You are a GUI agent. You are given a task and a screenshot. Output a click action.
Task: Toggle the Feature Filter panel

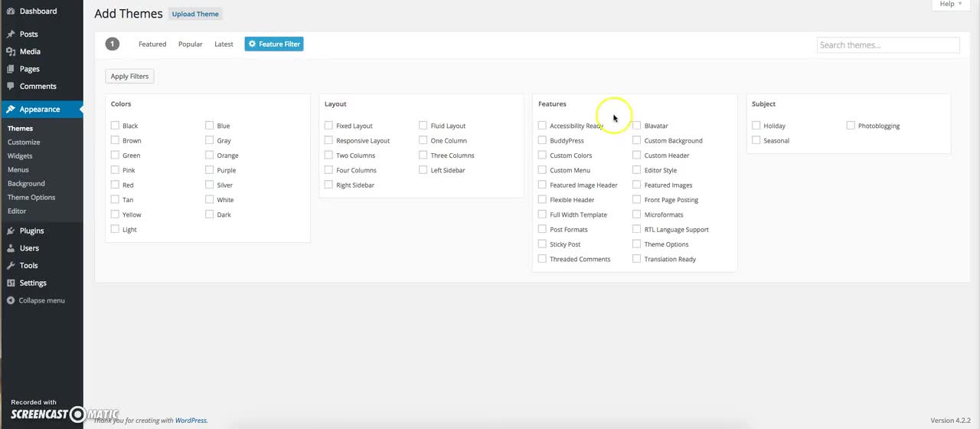[x=274, y=44]
